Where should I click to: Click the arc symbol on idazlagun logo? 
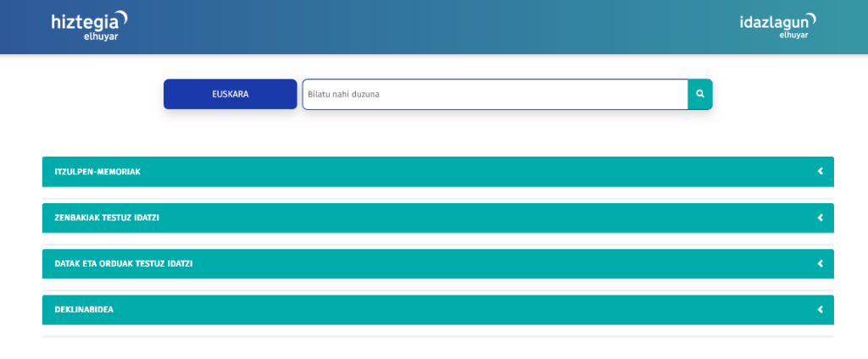pyautogui.click(x=810, y=19)
